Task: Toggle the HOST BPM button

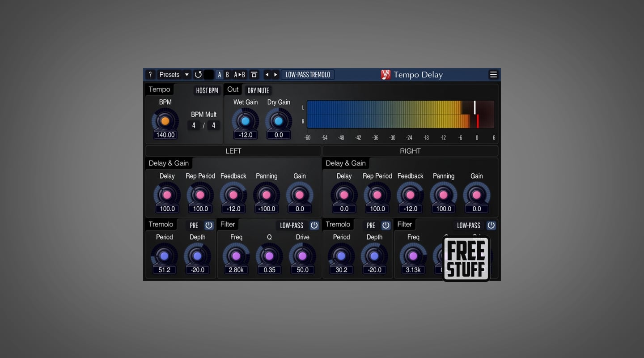Action: (x=207, y=90)
